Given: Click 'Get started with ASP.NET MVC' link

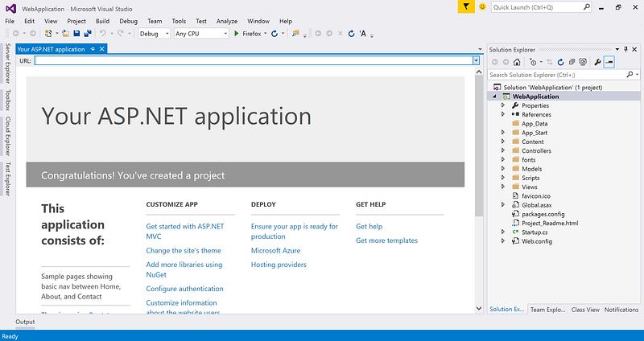Looking at the screenshot, I should coord(185,232).
